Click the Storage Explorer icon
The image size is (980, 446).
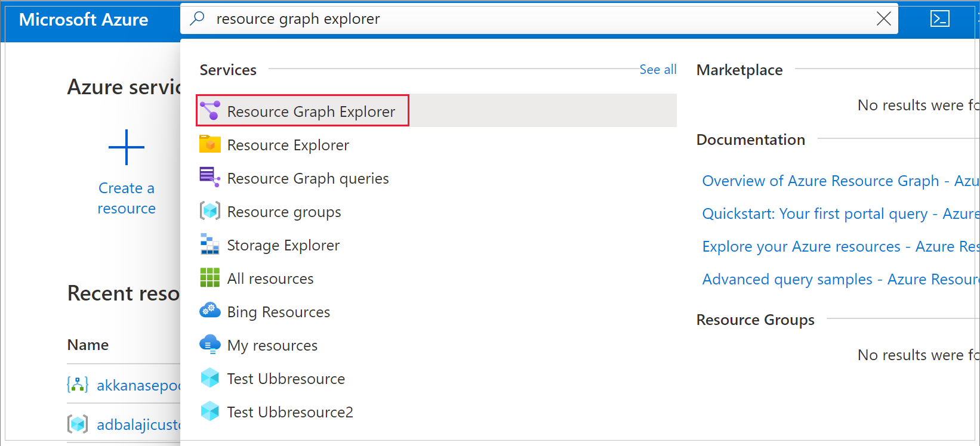coord(209,244)
